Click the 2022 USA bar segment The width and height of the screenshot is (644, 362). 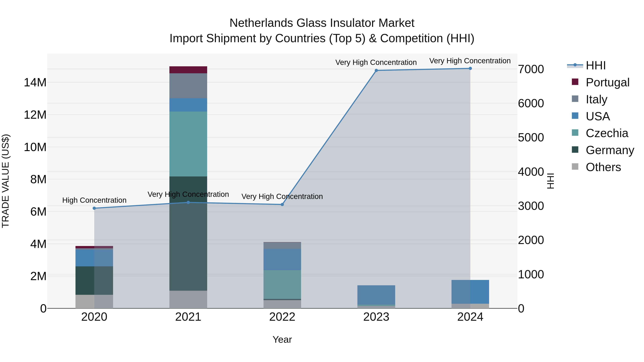pos(282,260)
